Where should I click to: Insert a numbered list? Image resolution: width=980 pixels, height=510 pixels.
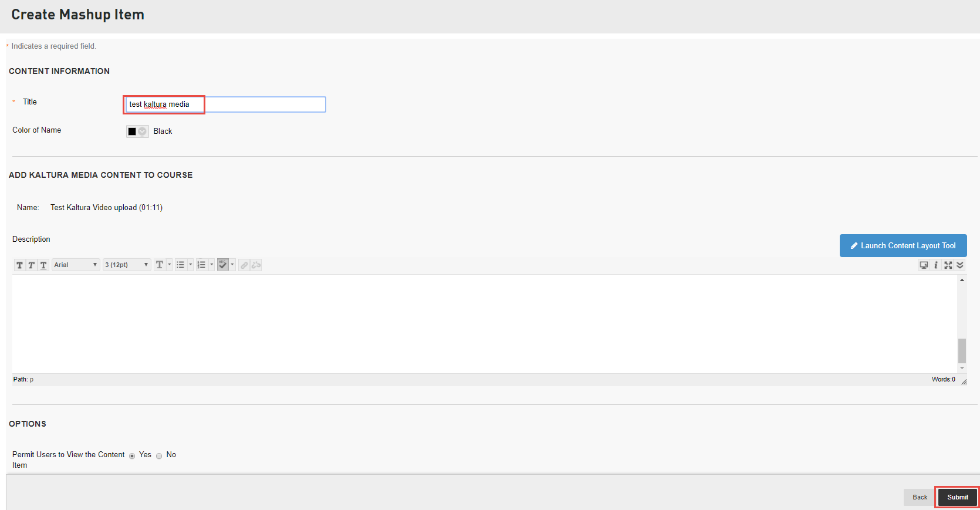coord(201,265)
